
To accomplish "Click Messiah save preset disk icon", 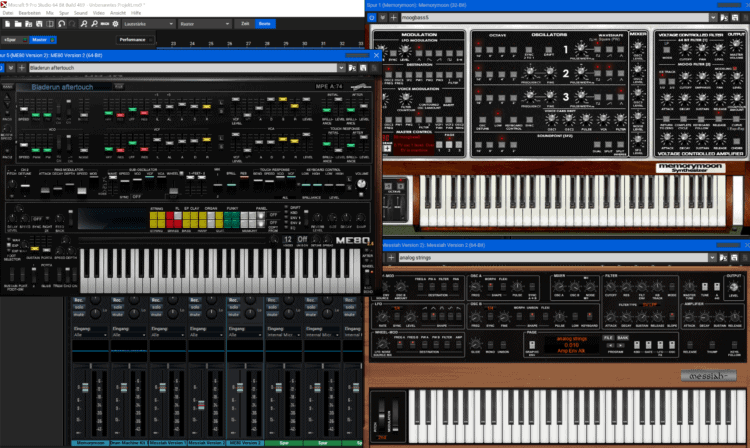I will pyautogui.click(x=734, y=258).
